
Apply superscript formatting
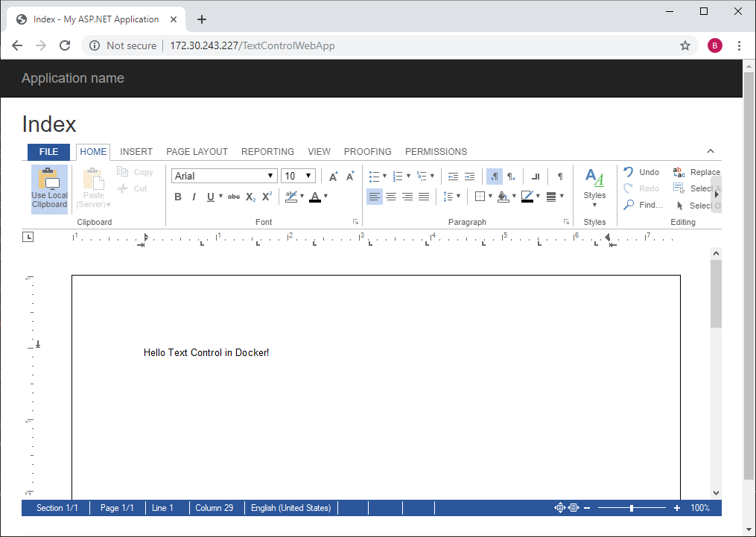click(267, 197)
